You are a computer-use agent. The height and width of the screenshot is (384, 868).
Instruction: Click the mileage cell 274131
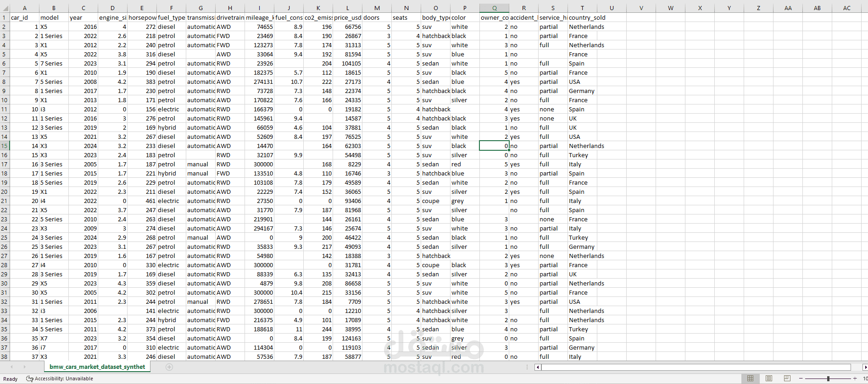(259, 82)
